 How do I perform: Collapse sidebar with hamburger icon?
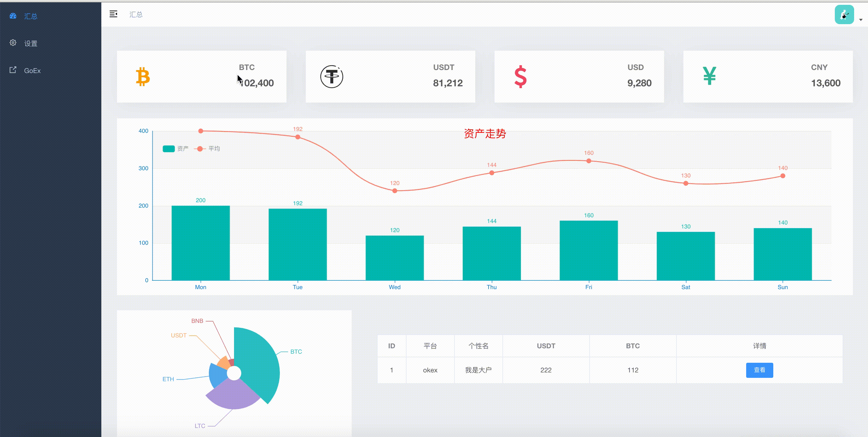(113, 14)
